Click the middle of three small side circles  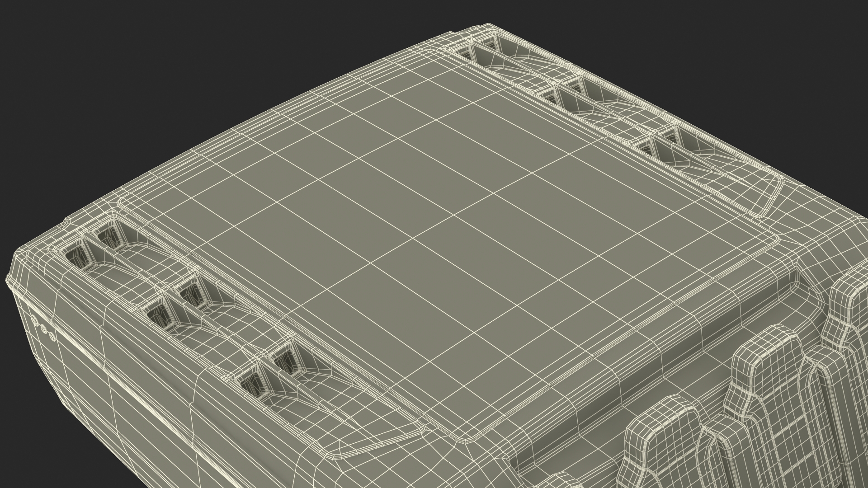(x=43, y=329)
